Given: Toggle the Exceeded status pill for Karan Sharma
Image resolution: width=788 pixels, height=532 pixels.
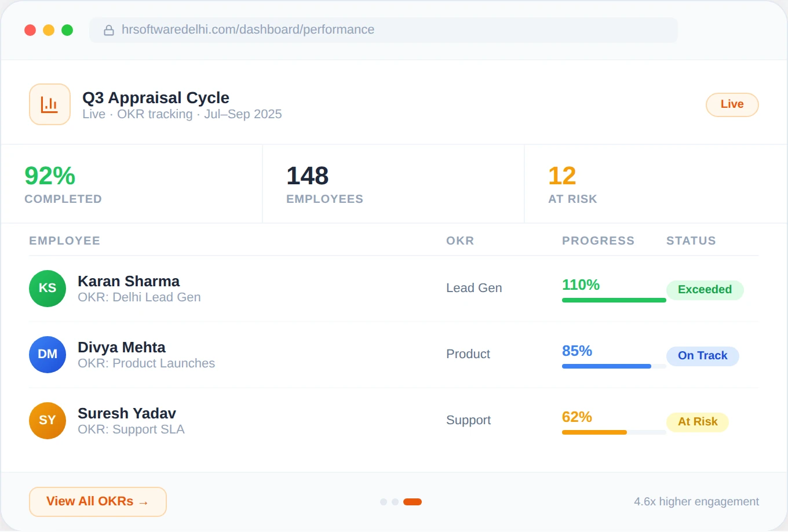Looking at the screenshot, I should click(x=705, y=290).
